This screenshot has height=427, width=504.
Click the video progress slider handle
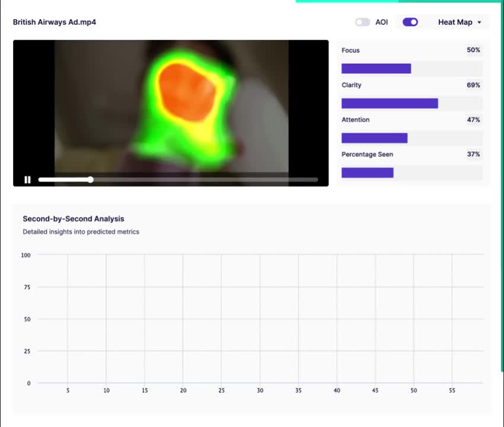click(x=91, y=180)
